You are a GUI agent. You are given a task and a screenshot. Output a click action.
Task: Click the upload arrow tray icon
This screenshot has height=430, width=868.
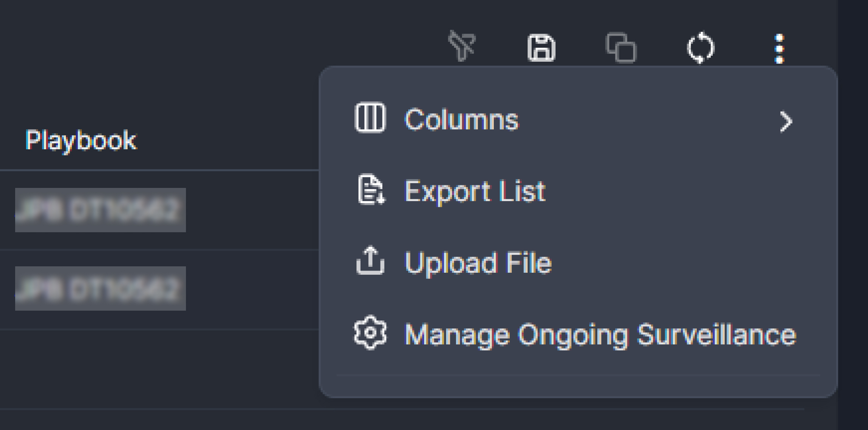point(370,261)
